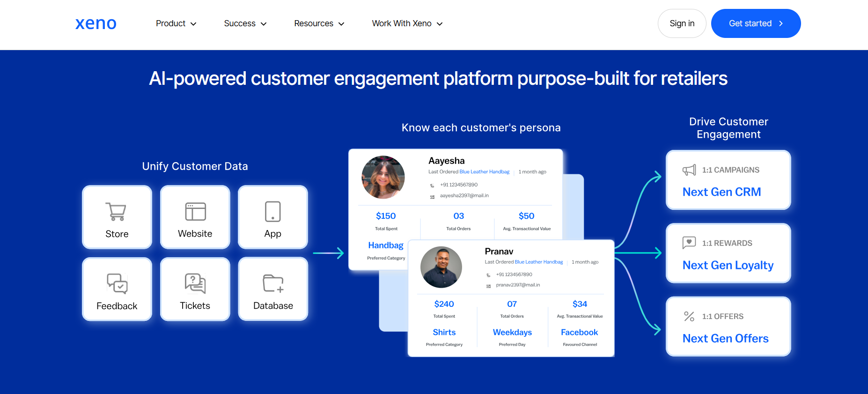Click the App mobile device icon
The image size is (868, 394).
point(273,211)
